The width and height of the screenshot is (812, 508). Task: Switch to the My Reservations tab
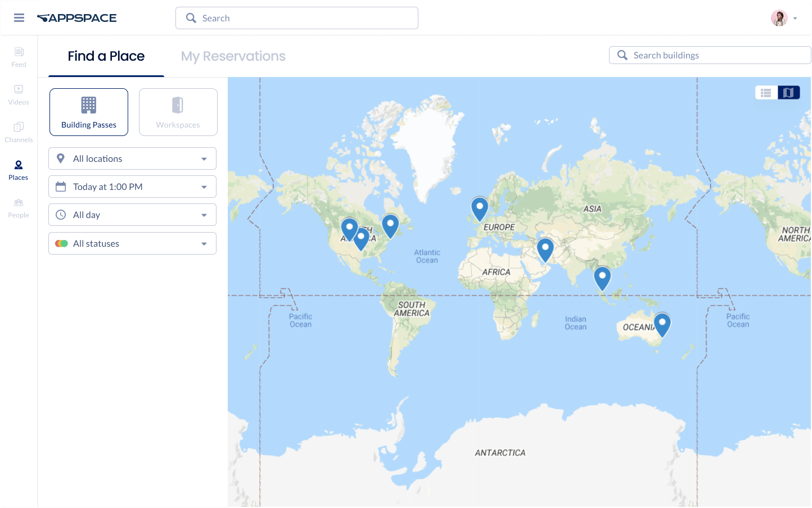[x=233, y=56]
